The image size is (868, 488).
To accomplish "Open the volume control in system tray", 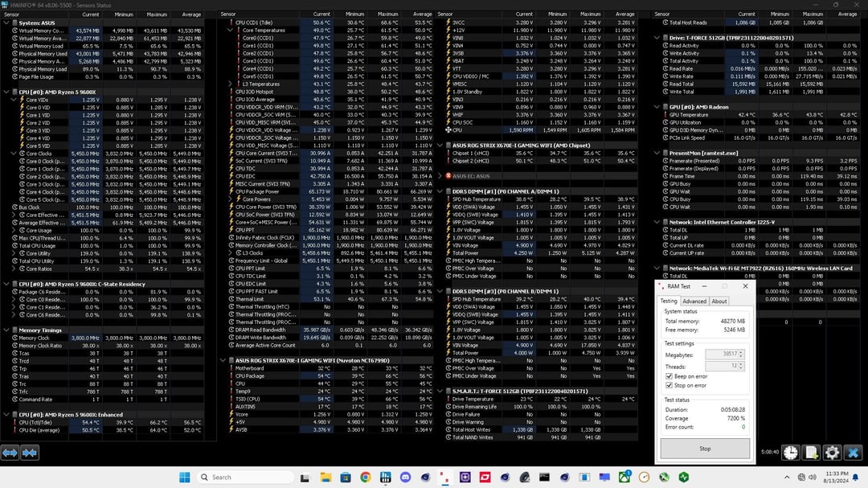I will point(812,477).
